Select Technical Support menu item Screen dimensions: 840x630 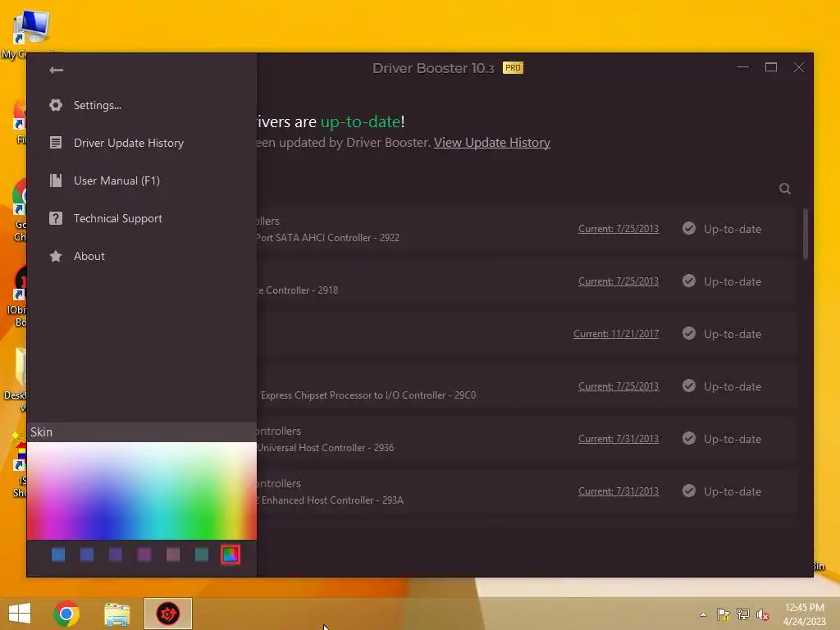pos(118,218)
